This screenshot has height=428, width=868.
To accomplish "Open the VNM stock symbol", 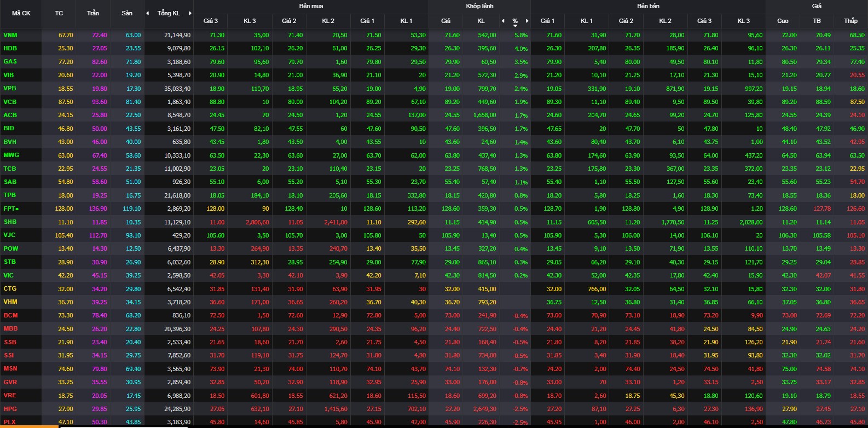I will (10, 35).
